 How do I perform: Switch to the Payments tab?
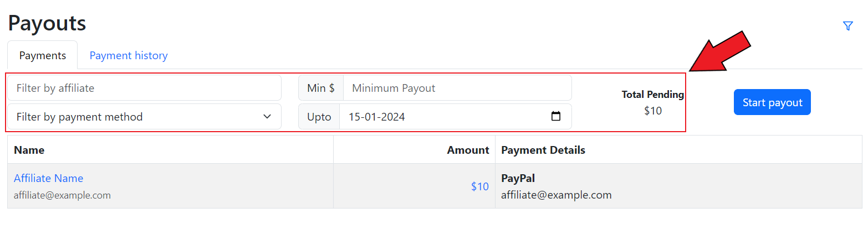[x=43, y=55]
